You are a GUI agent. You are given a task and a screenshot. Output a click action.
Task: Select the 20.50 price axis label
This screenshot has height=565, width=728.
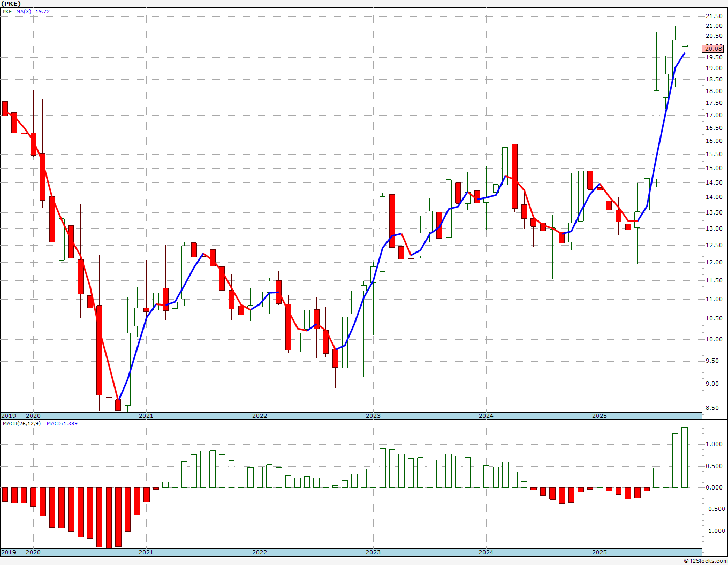coord(714,36)
